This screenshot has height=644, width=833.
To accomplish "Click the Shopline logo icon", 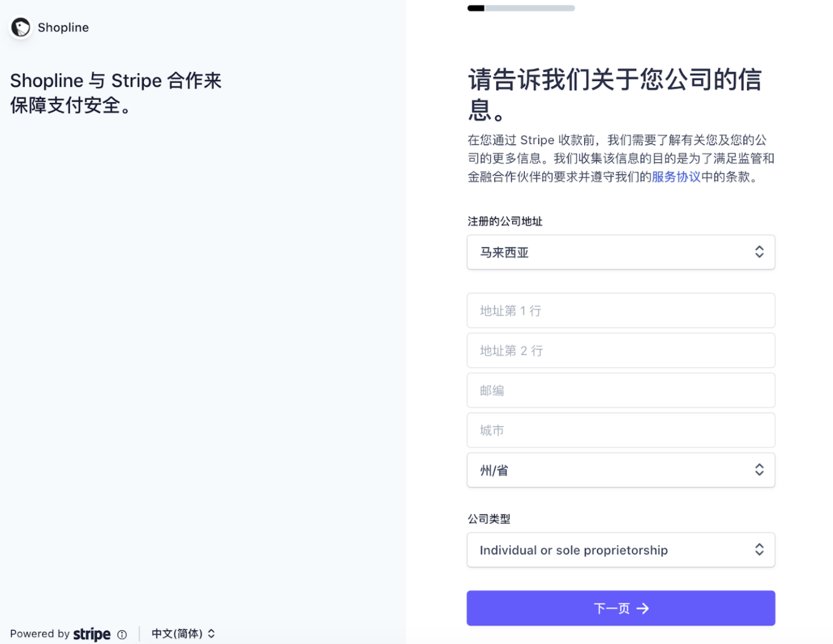I will [21, 27].
